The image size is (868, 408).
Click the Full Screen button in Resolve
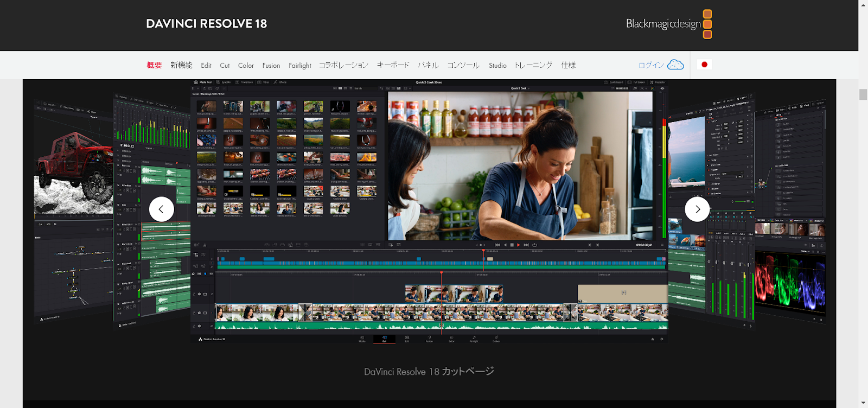coord(637,82)
